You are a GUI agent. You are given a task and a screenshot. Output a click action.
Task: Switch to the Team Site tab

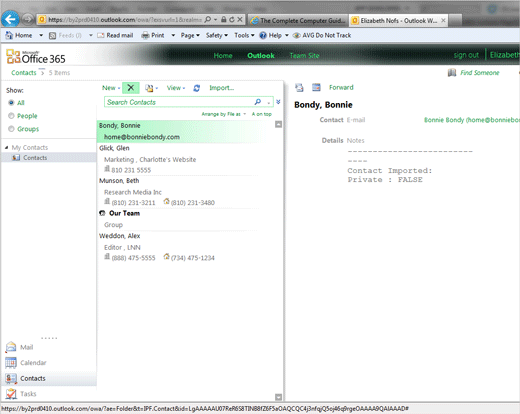pos(304,56)
